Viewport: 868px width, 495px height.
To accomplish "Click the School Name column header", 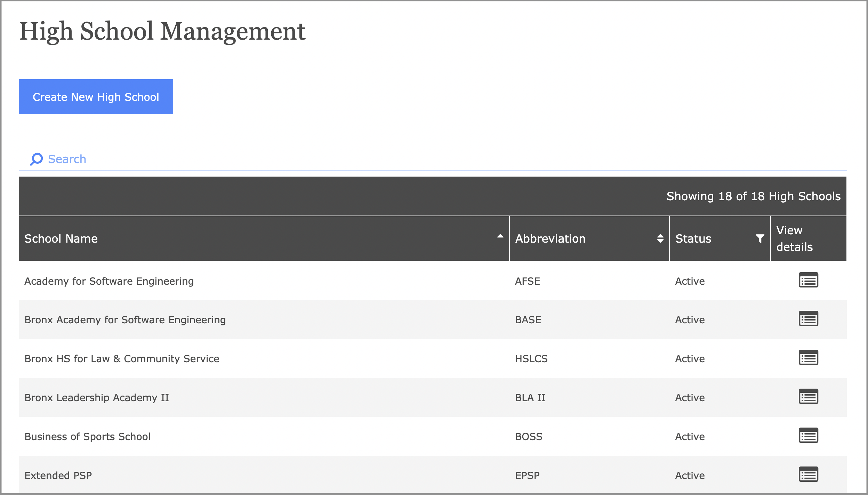I will point(61,239).
